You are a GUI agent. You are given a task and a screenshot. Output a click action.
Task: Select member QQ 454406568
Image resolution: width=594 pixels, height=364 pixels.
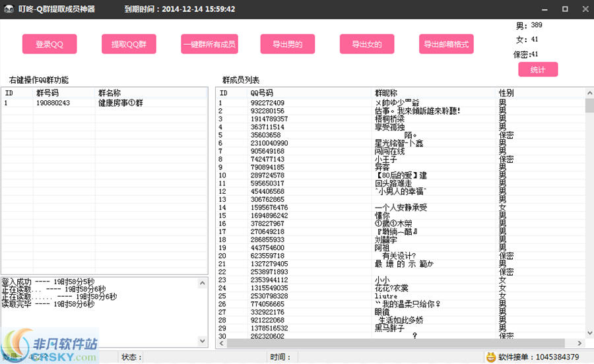(267, 191)
